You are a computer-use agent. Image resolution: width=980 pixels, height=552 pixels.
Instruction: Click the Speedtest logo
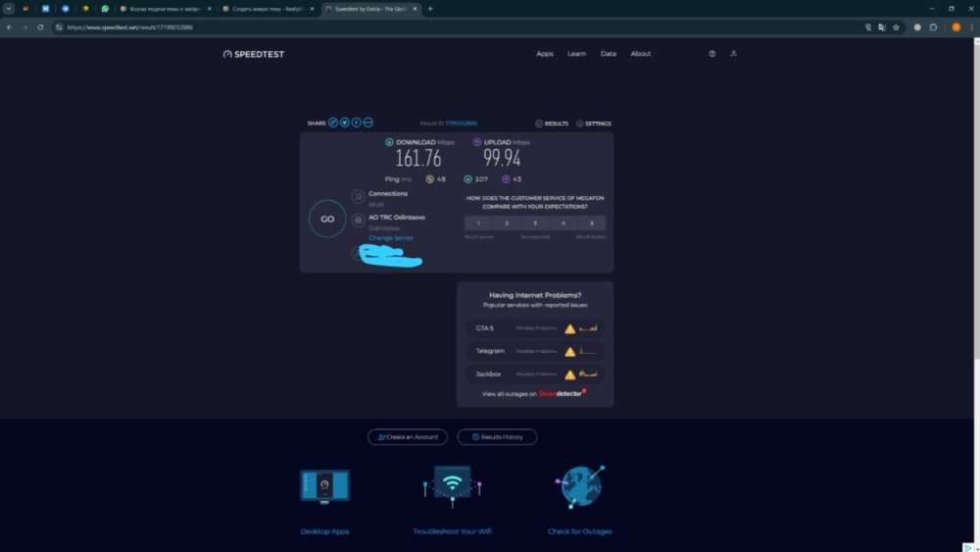coord(254,54)
